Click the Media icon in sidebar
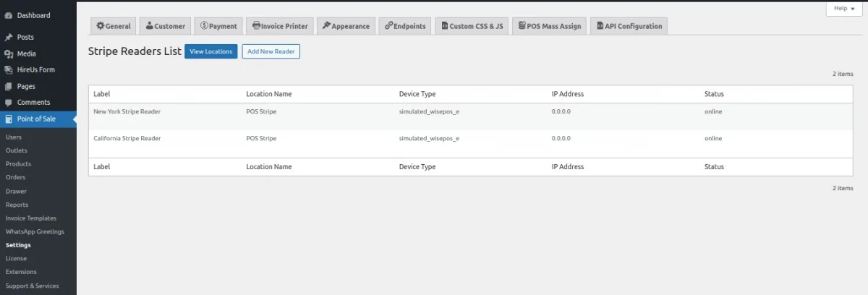The width and height of the screenshot is (868, 295). pos(8,54)
